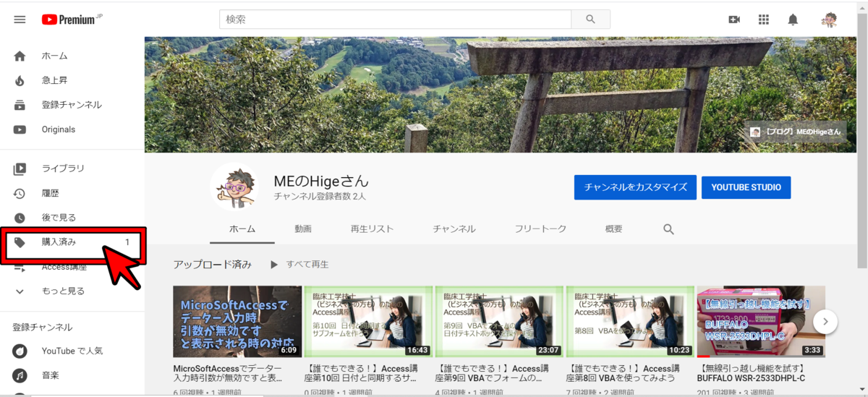Image resolution: width=868 pixels, height=397 pixels.
Task: Click the channel name MEのHigeさん
Action: [x=321, y=181]
